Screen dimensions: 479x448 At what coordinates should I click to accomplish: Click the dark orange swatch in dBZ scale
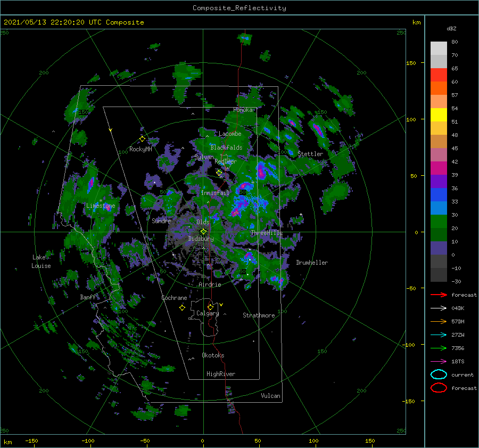coord(439,88)
